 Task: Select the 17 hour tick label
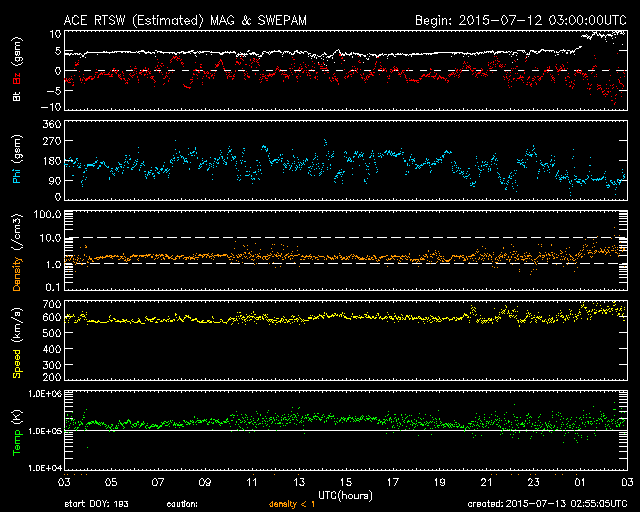392,482
